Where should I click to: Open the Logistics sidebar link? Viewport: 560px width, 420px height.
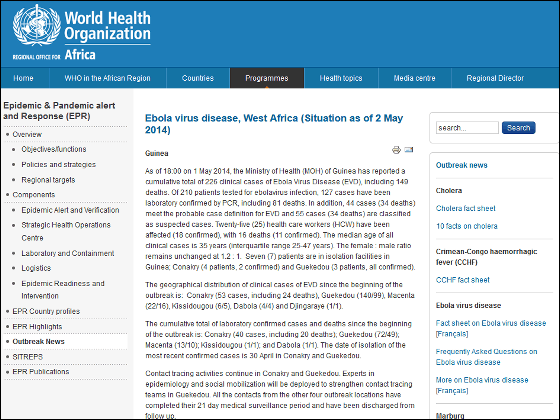click(36, 268)
